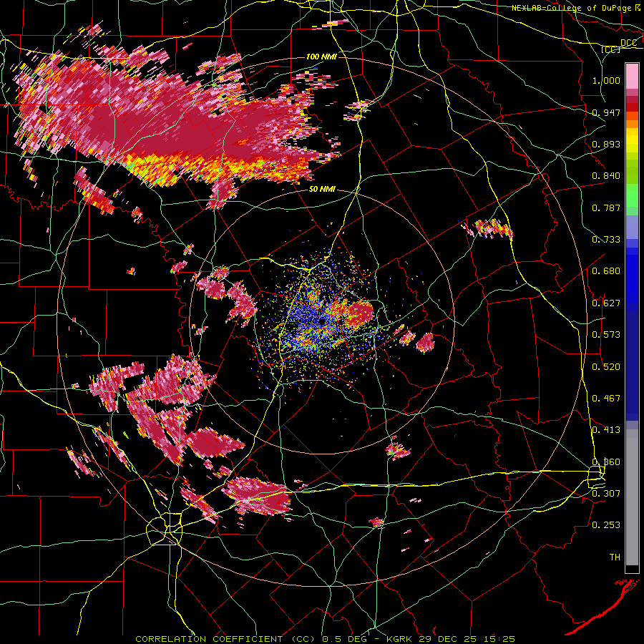Viewport: 644px width, 644px height.
Task: Click the 50 NMI range ring label
Action: (x=323, y=190)
